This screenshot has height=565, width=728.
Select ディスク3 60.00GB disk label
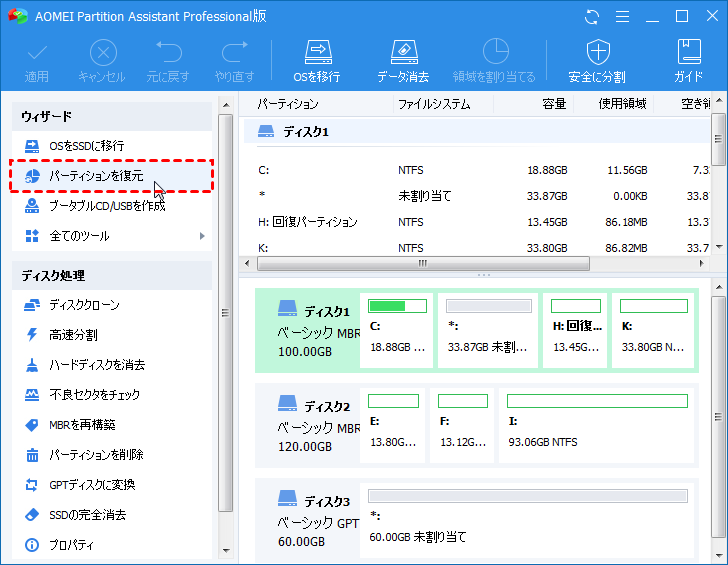(308, 520)
